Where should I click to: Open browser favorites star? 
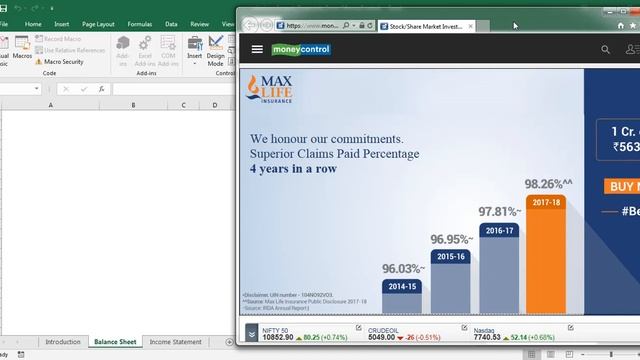633,26
